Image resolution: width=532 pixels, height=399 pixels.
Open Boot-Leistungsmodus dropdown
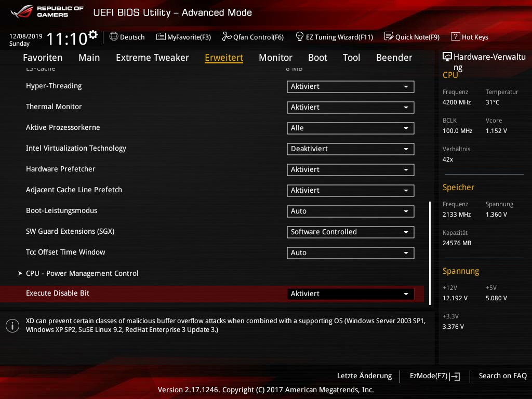click(351, 211)
